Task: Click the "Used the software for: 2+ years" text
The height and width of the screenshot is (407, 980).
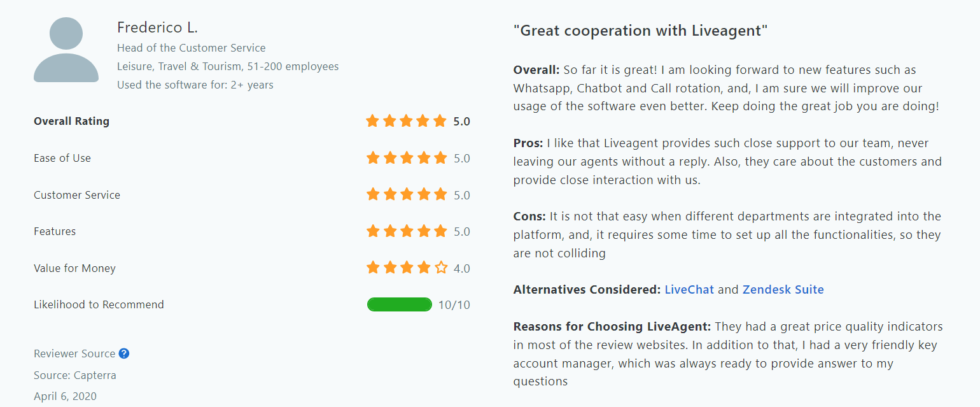Action: (x=195, y=85)
